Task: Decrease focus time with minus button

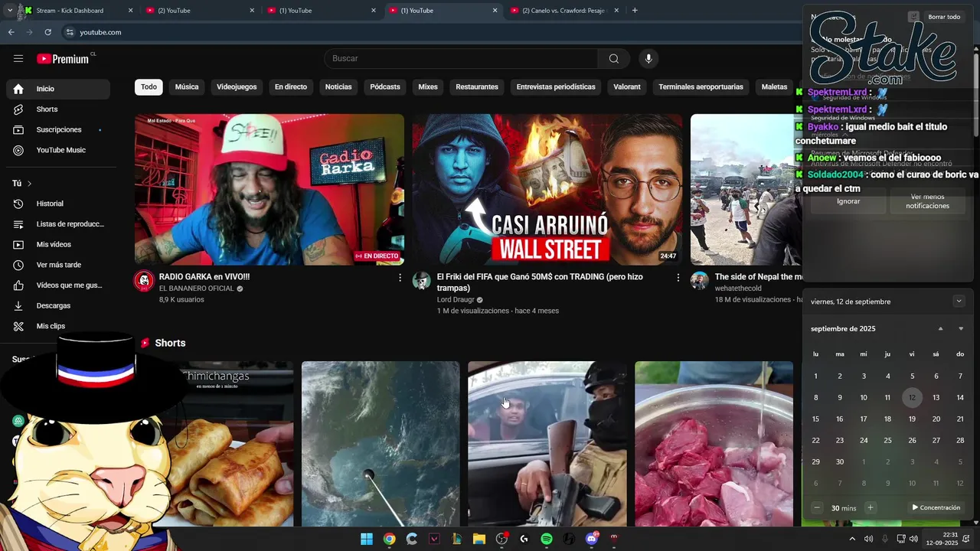Action: (817, 507)
